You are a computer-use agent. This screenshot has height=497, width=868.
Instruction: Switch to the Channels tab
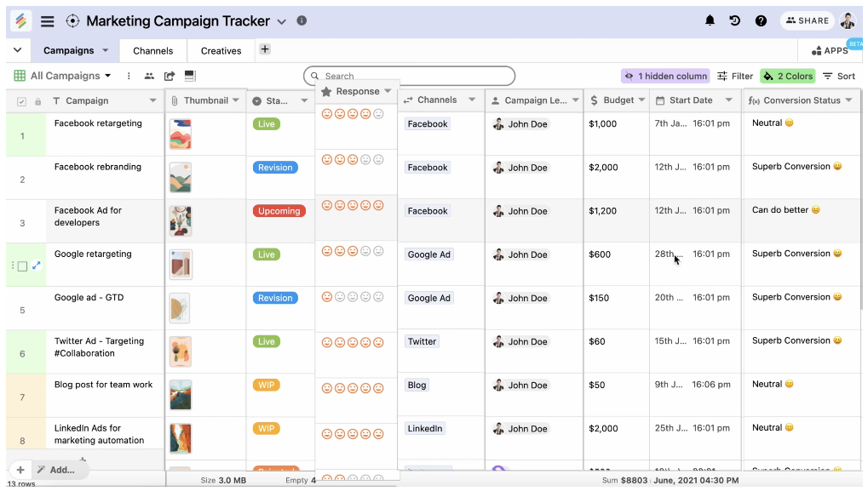click(152, 51)
